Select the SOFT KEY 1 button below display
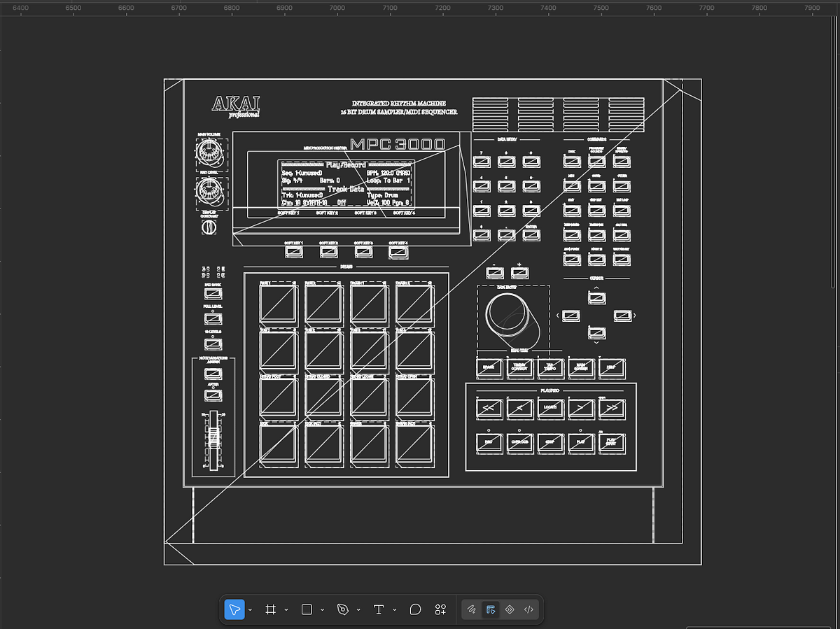Screen dimensions: 840x629 [294, 250]
